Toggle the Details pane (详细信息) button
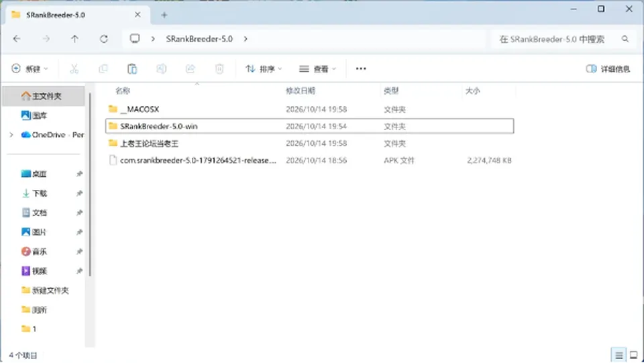Screen dimensions: 644x363 click(608, 68)
